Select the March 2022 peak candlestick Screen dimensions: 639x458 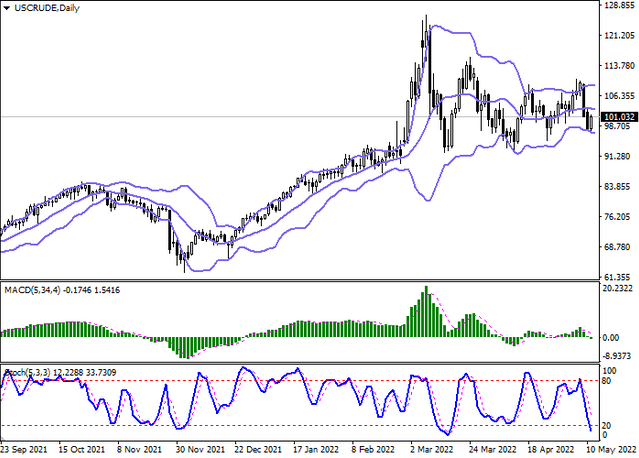(426, 39)
